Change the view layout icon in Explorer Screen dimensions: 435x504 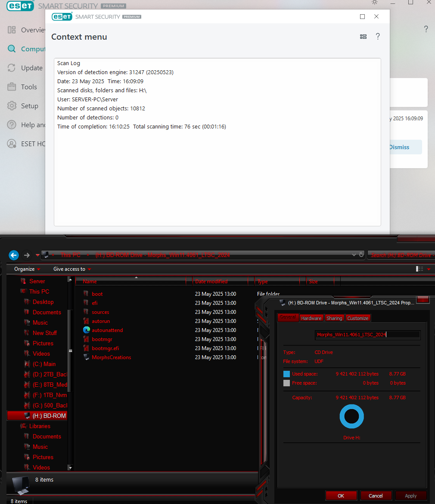point(419,269)
